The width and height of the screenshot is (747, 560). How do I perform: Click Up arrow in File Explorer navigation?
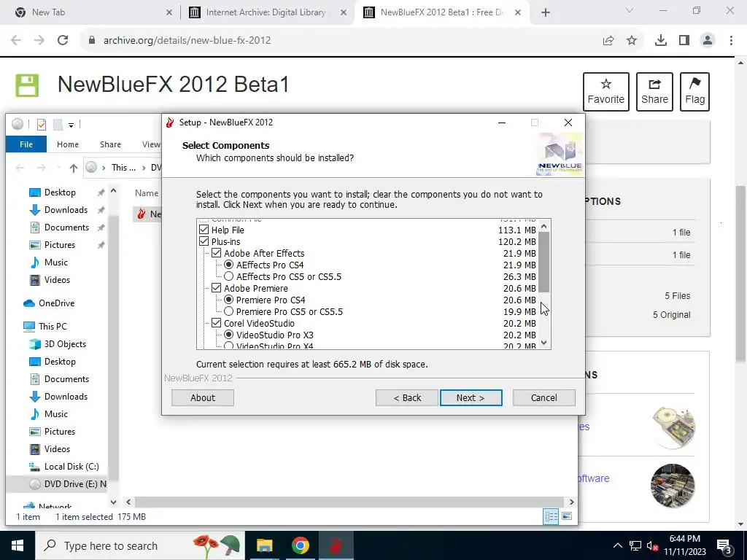coord(74,168)
